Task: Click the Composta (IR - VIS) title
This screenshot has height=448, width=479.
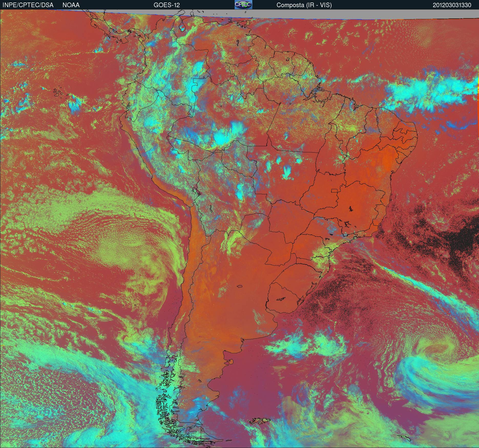Action: coord(304,5)
